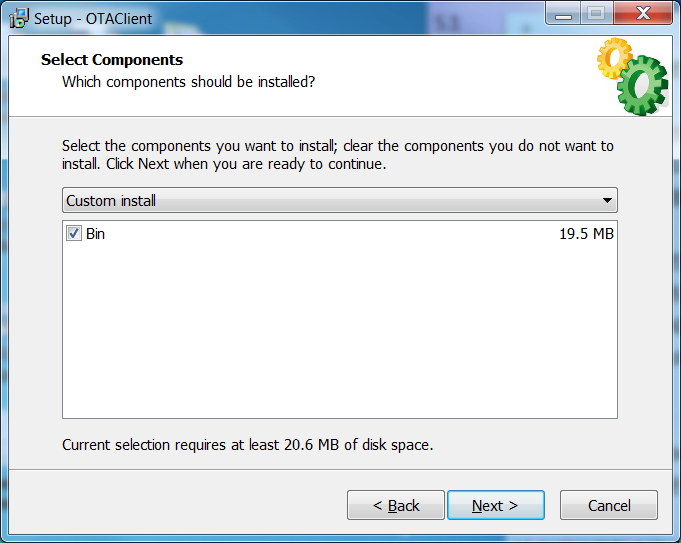The height and width of the screenshot is (543, 681).
Task: Click the disk space requirement text
Action: coord(247,444)
